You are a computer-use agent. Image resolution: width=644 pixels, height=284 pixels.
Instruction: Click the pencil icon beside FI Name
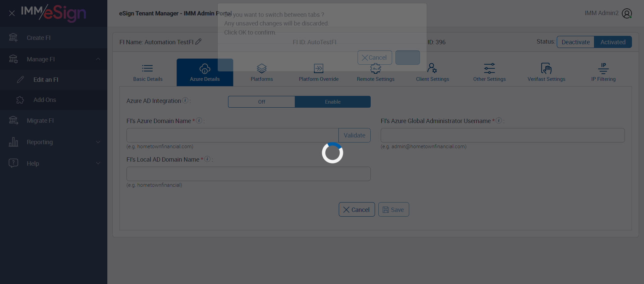198,42
